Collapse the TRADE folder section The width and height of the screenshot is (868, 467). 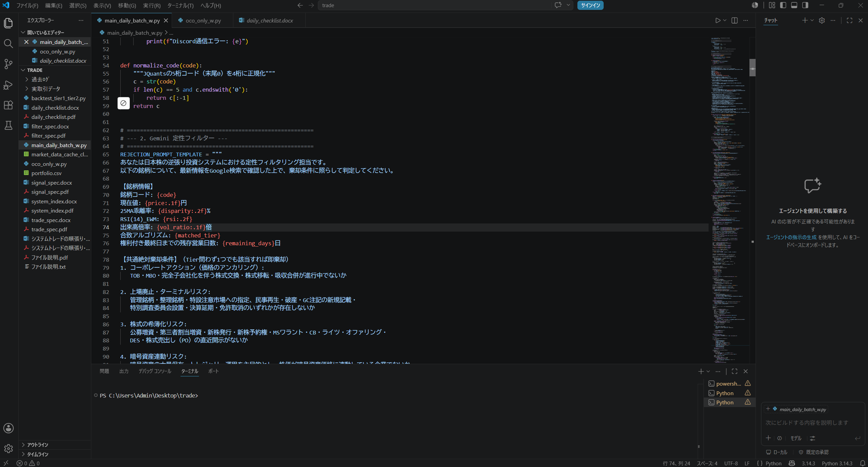coord(55,70)
